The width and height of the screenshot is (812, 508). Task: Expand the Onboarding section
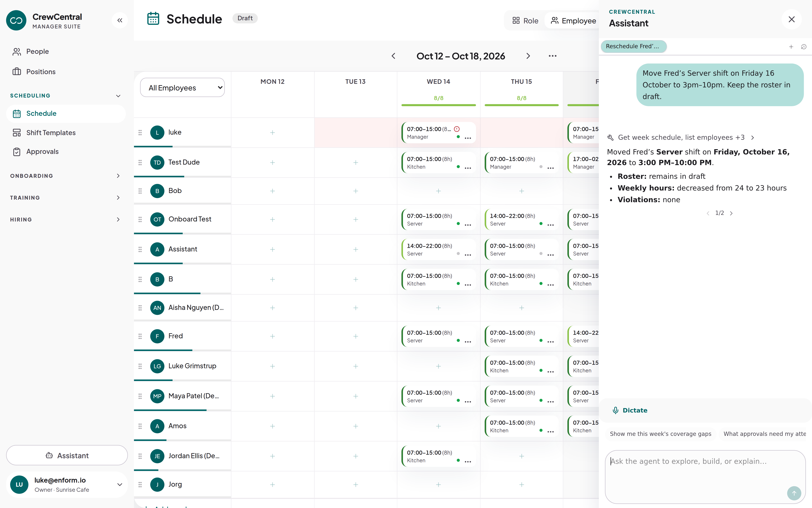pos(118,176)
